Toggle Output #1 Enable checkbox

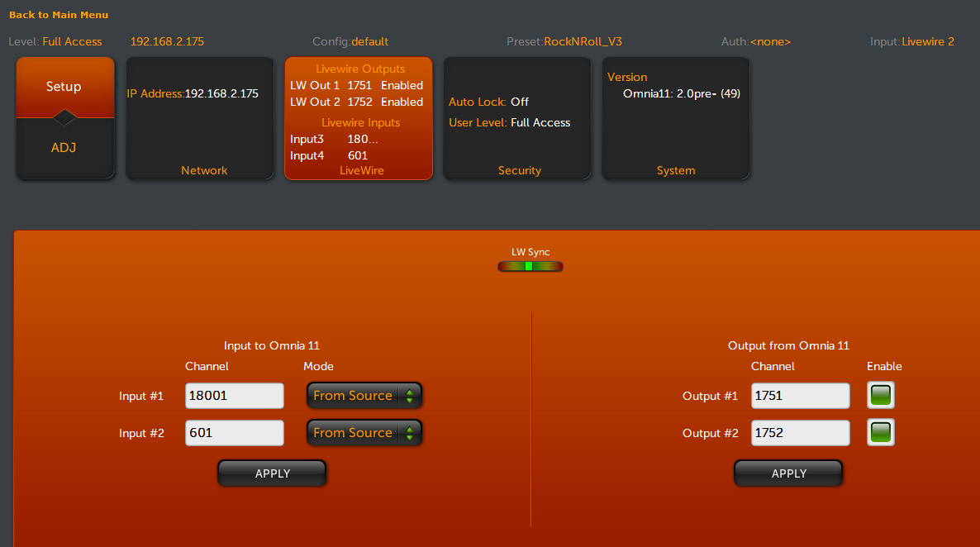[881, 395]
